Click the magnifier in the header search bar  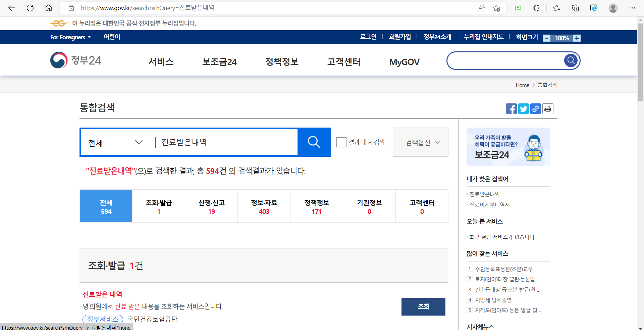coord(571,60)
